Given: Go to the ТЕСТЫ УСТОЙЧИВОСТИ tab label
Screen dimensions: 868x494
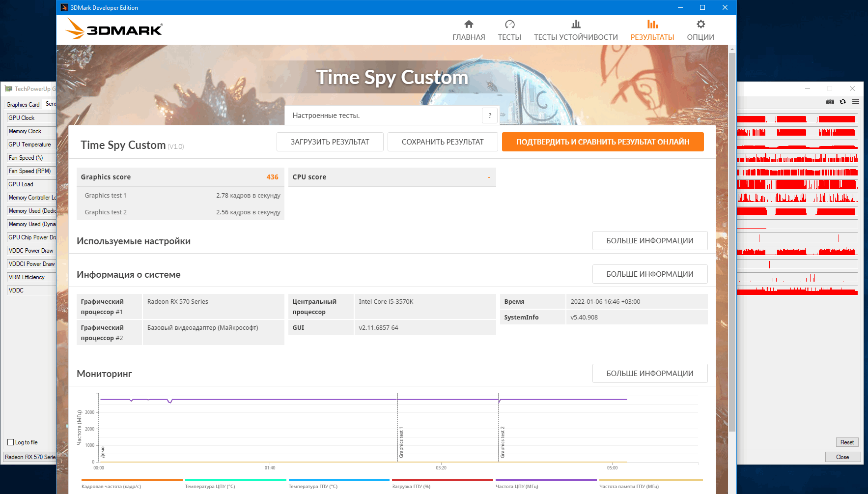Looking at the screenshot, I should coord(576,37).
